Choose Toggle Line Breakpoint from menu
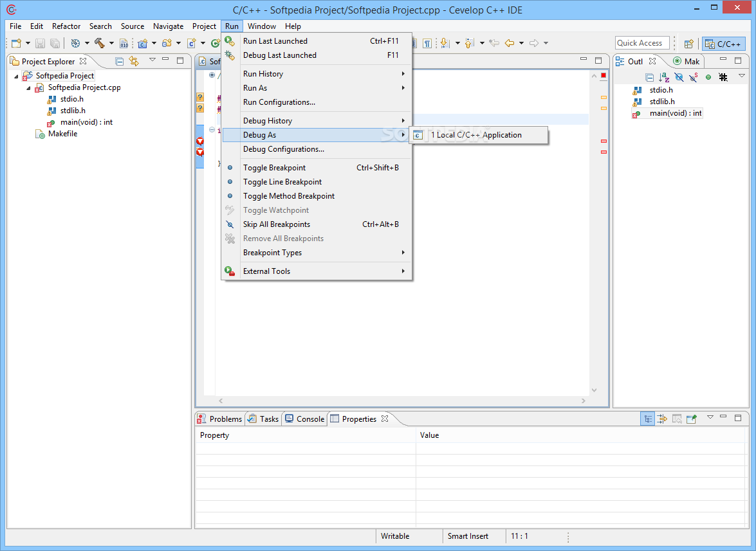Screen dimensions: 756x551 (317, 182)
